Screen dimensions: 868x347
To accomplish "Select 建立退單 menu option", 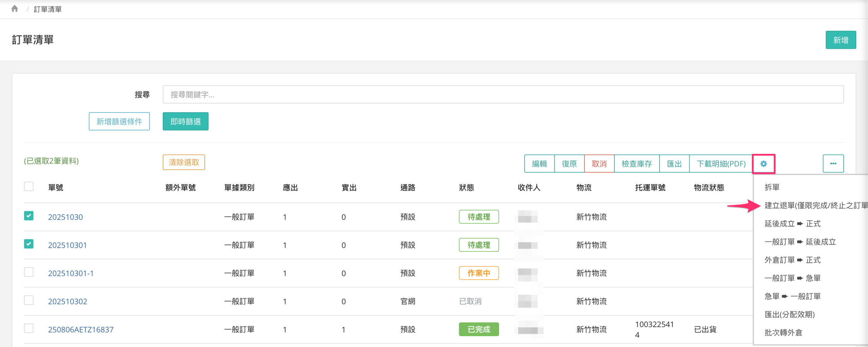I will tap(814, 206).
